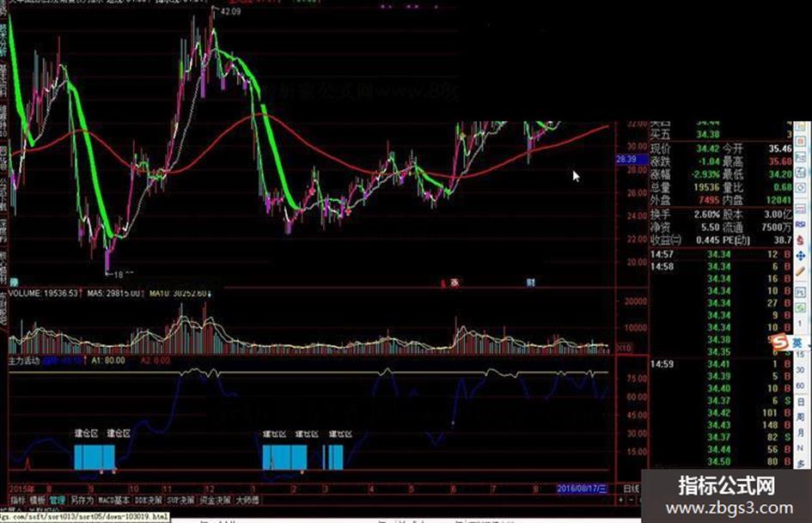Screen dimensions: 812x523
Task: Click the 涨幅 -2.93% value
Action: [705, 174]
